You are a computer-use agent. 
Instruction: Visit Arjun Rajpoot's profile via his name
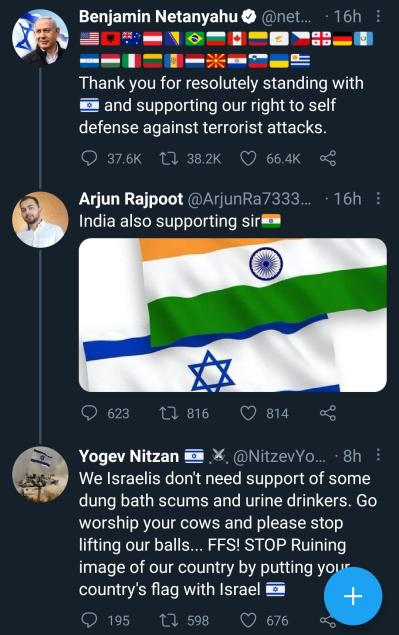coord(131,199)
